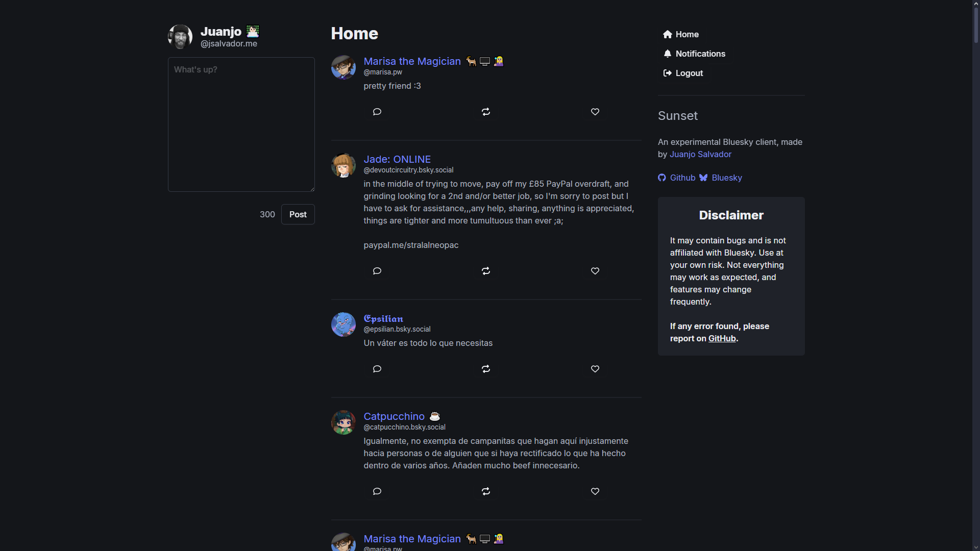The image size is (980, 551).
Task: Repost Catpucchino's post
Action: 486,491
